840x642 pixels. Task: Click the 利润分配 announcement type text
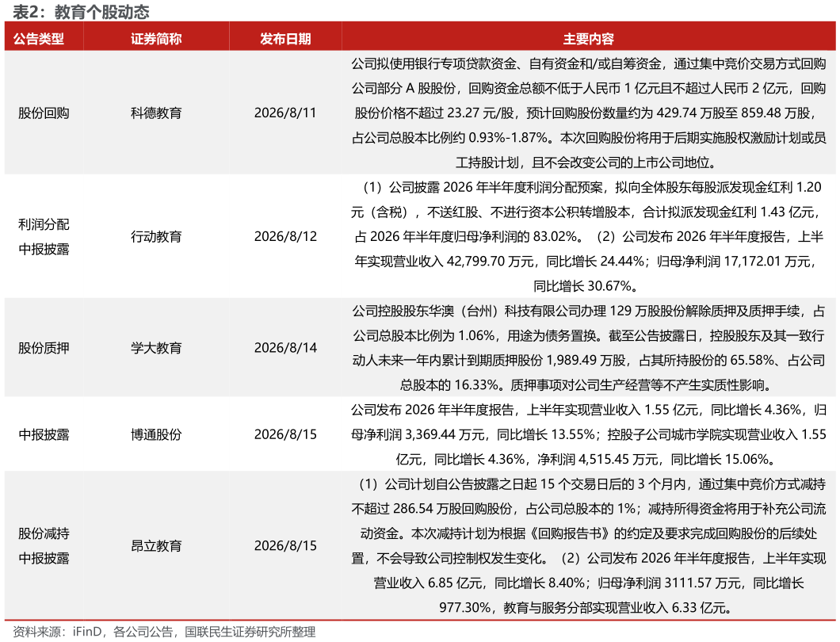pyautogui.click(x=44, y=224)
